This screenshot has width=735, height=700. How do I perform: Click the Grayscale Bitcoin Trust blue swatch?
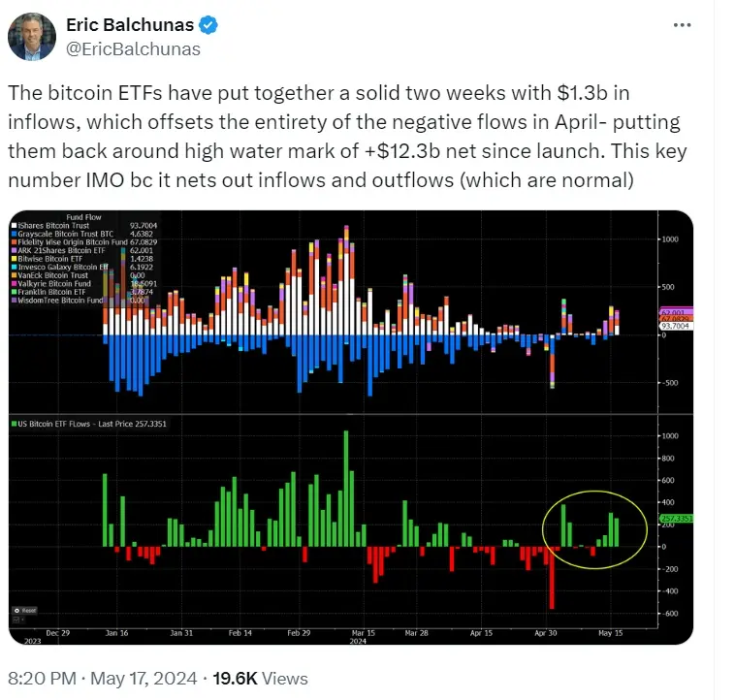click(15, 234)
